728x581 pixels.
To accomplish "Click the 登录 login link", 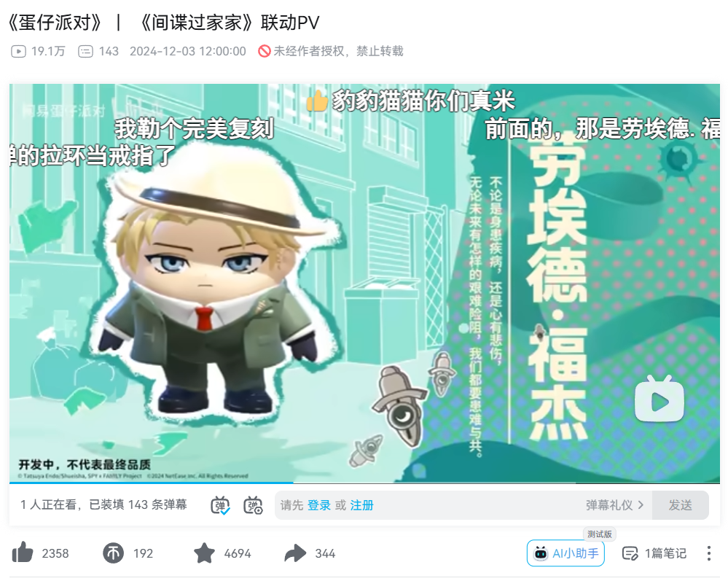I will click(x=319, y=505).
